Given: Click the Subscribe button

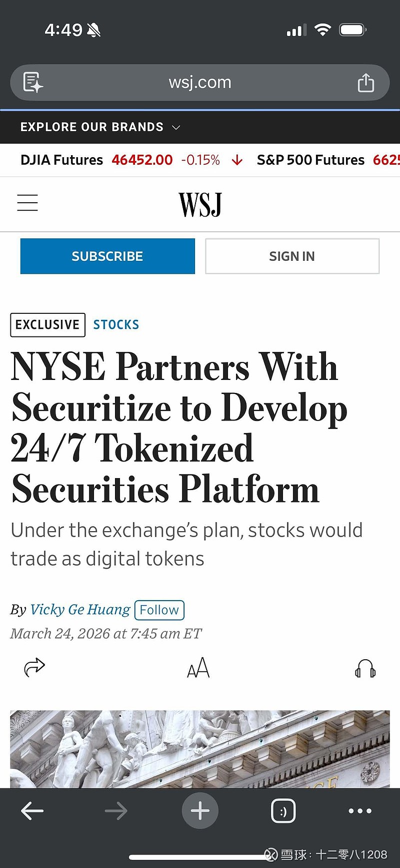Looking at the screenshot, I should coord(107,256).
